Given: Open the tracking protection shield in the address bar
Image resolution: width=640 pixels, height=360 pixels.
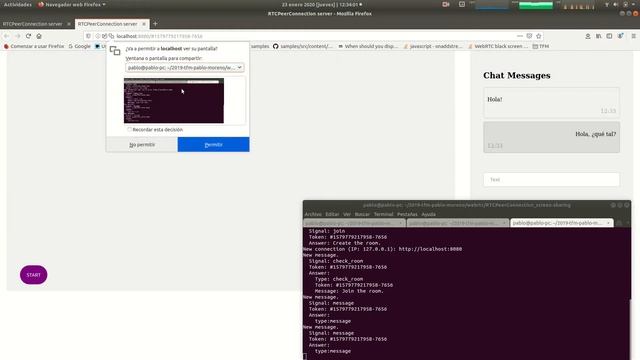Looking at the screenshot, I should [x=89, y=36].
